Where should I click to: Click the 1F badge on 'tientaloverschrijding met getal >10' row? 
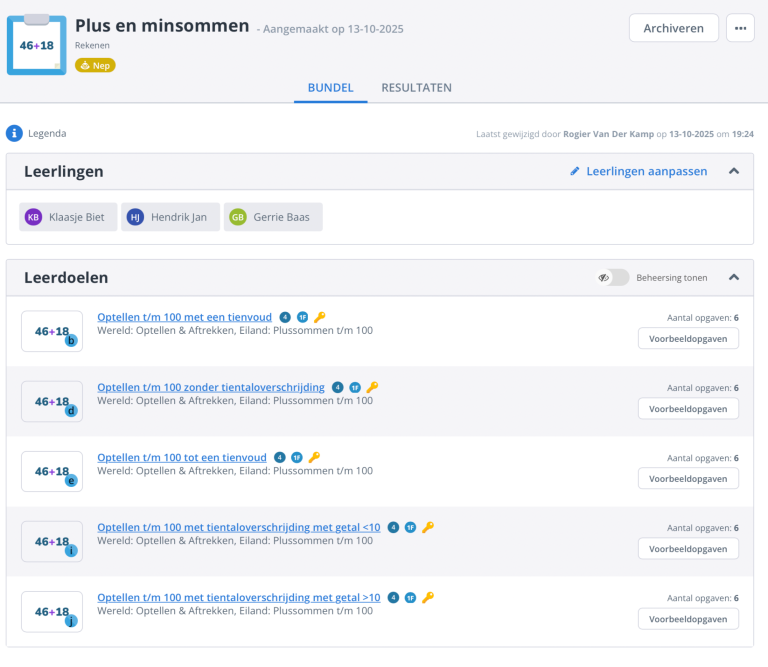[410, 597]
